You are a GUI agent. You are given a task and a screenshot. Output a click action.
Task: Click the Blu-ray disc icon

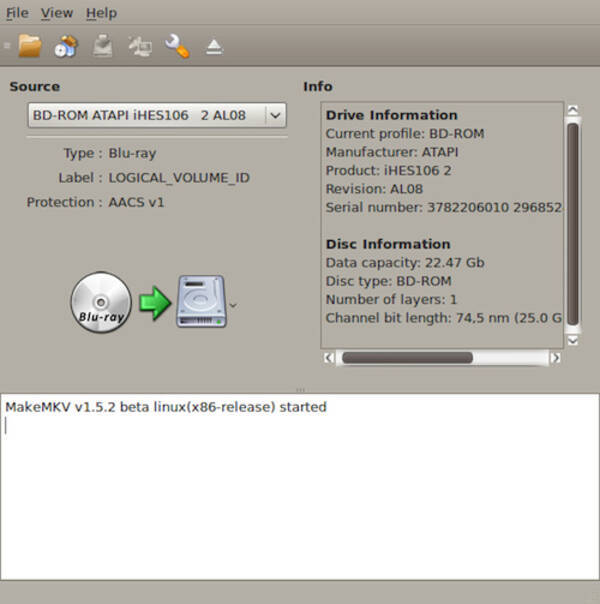[x=101, y=301]
